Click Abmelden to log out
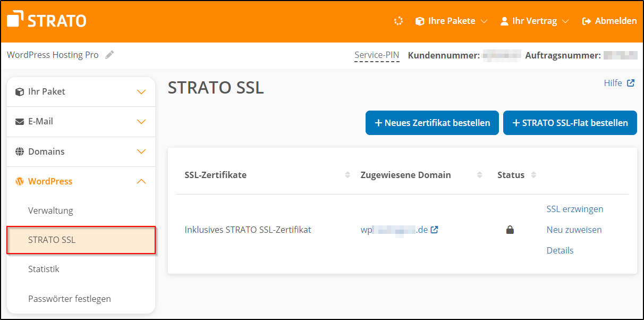Image resolution: width=644 pixels, height=320 pixels. click(x=609, y=21)
